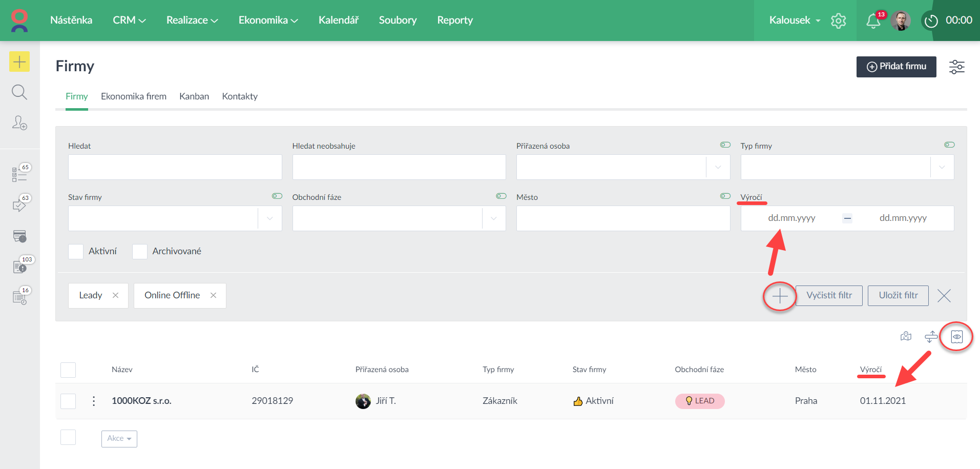The height and width of the screenshot is (469, 980).
Task: Open the Akce dropdown below table
Action: [x=119, y=439]
